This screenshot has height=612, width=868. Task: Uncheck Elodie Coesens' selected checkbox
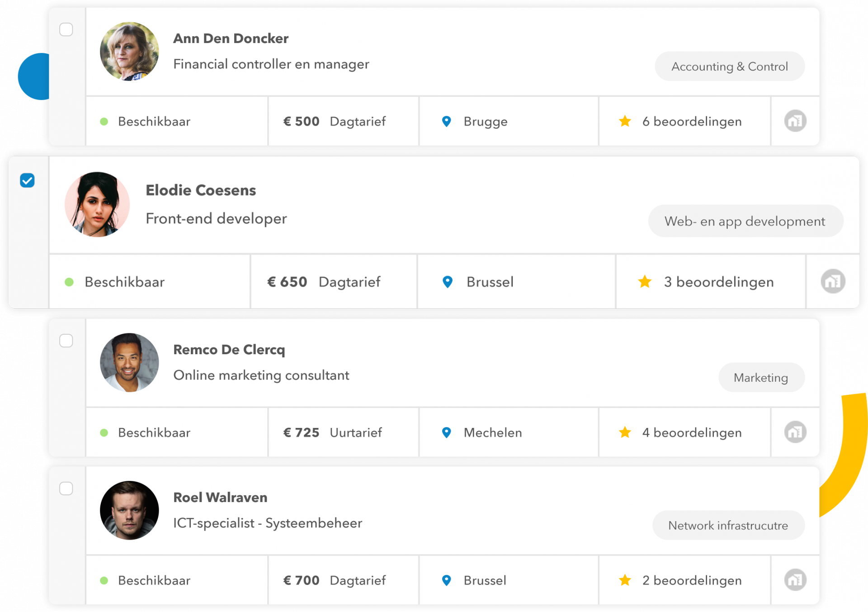pyautogui.click(x=27, y=180)
